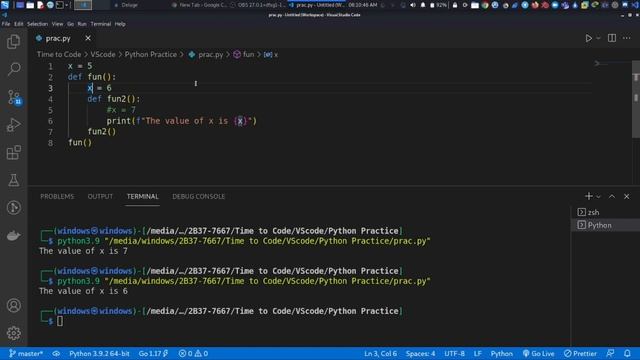Select Python 3.9.2 64-bit interpreter
Viewport: 640px width, 360px height.
pyautogui.click(x=99, y=353)
